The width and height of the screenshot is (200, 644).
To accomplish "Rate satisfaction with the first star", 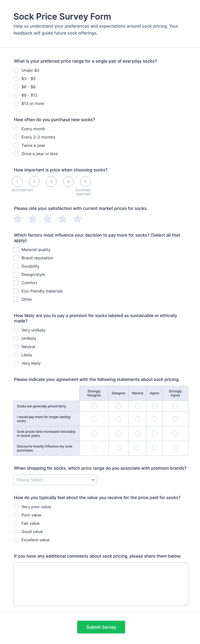I will pyautogui.click(x=18, y=219).
